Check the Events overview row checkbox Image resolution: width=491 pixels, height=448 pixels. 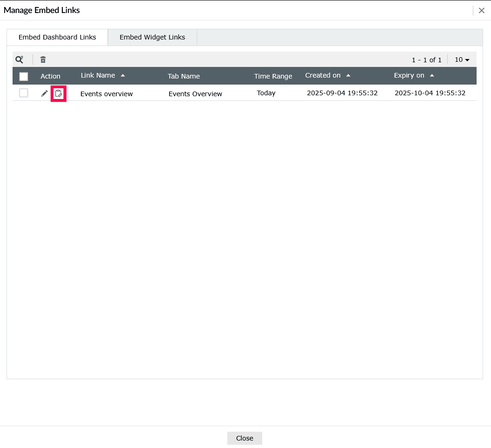(24, 93)
